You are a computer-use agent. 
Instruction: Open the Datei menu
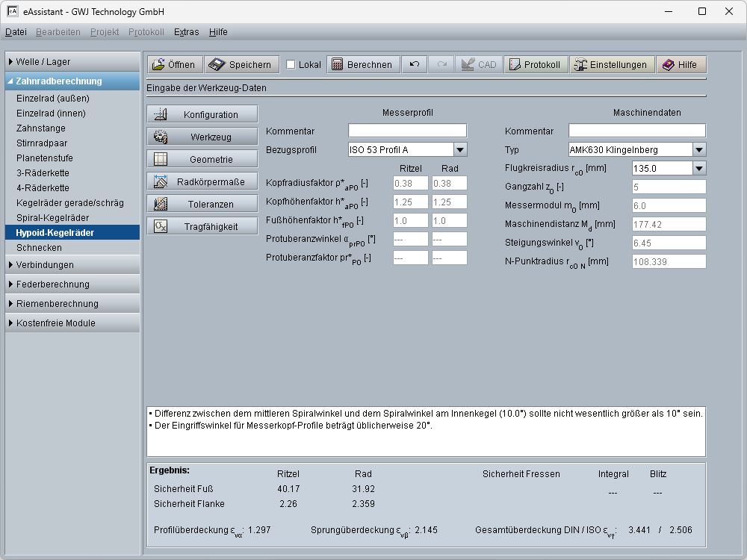(16, 32)
